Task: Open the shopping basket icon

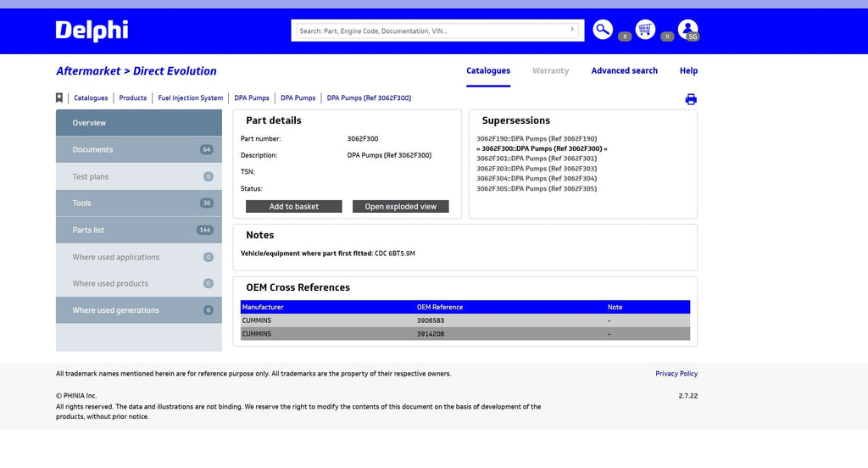Action: pos(645,30)
